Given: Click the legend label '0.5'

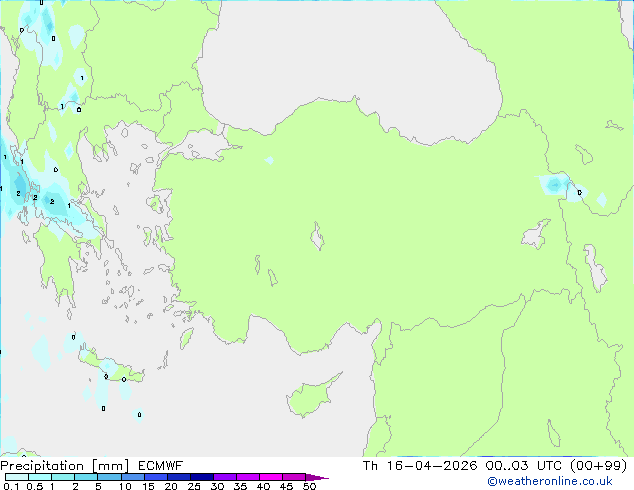Looking at the screenshot, I should tap(35, 486).
